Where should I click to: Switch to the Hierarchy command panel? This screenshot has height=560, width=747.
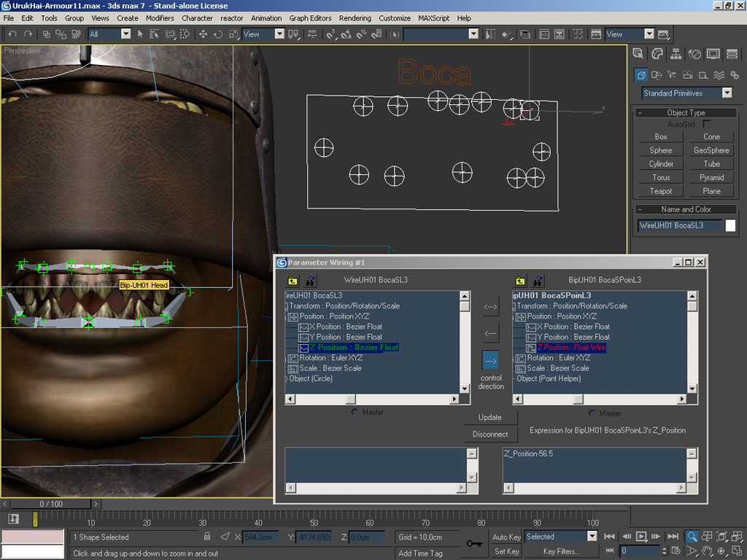click(x=676, y=54)
